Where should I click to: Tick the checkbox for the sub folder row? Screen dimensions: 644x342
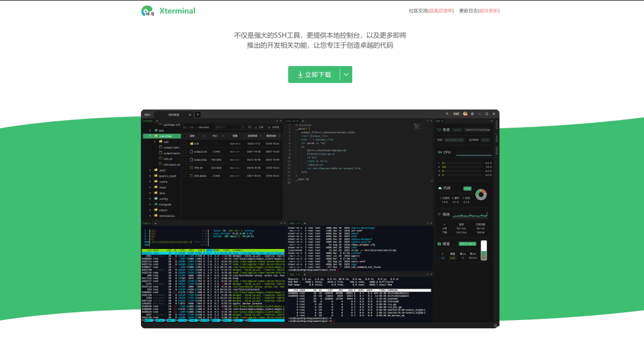pyautogui.click(x=185, y=143)
